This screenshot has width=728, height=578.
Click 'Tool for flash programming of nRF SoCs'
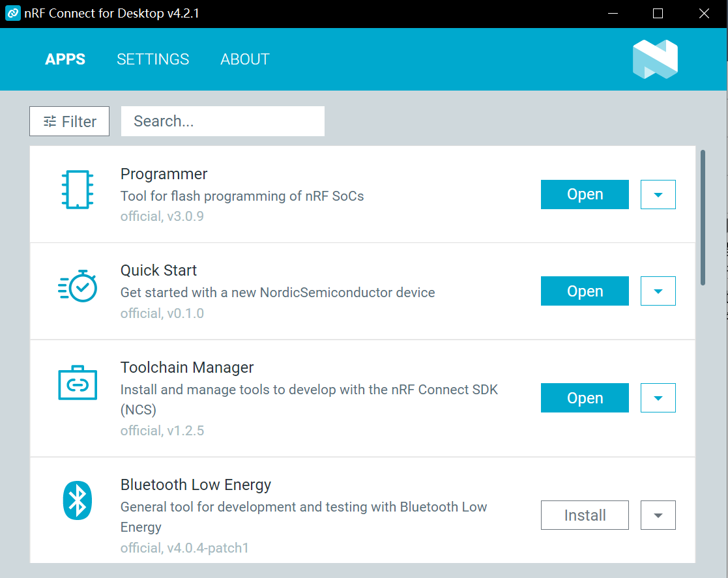point(242,196)
